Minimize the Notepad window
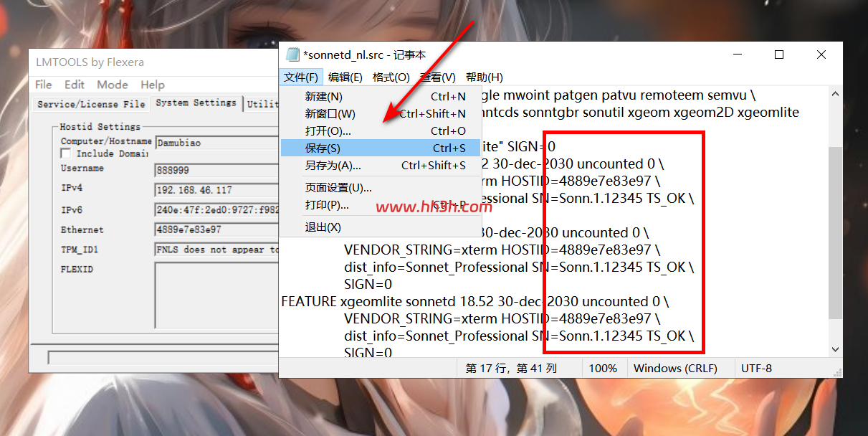This screenshot has width=868, height=436. (x=736, y=54)
